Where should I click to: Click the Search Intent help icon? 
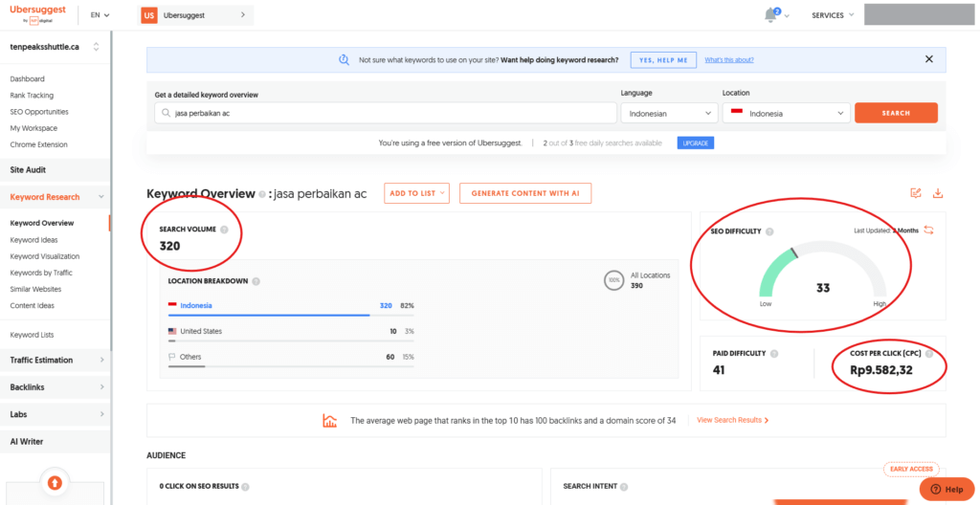click(624, 486)
